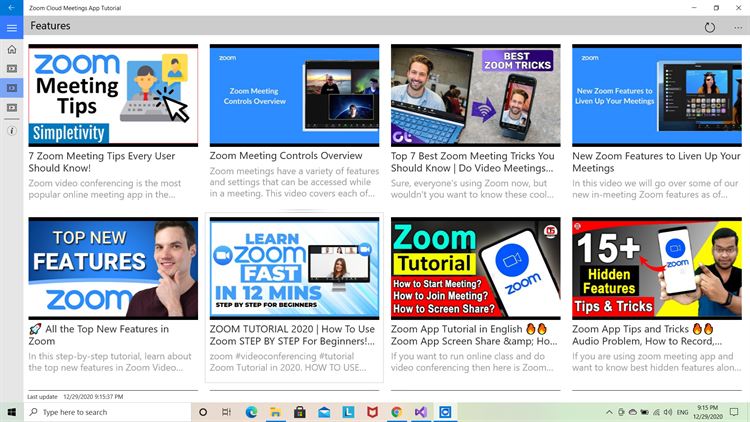Screen dimensions: 750x422
Task: Click description 'Sure, everyone's using Zoom now, but...'
Action: 472,189
